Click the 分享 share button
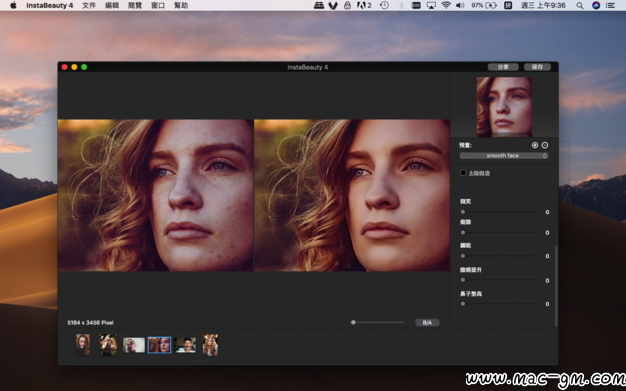Screen dimensions: 626x391 pos(503,67)
